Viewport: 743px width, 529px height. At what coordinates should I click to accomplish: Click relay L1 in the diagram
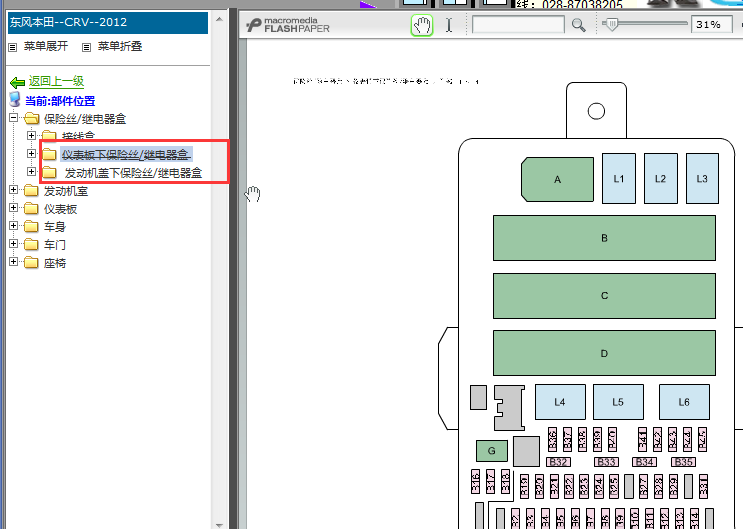[619, 178]
